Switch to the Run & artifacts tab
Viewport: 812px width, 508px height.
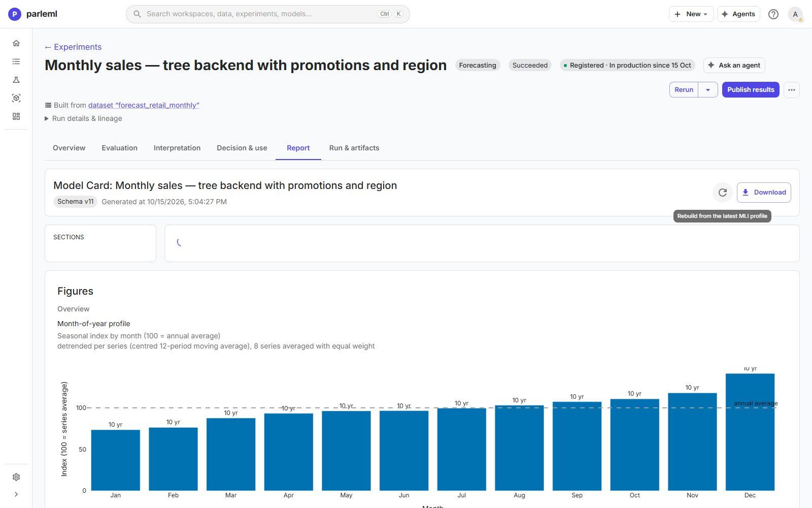[354, 148]
